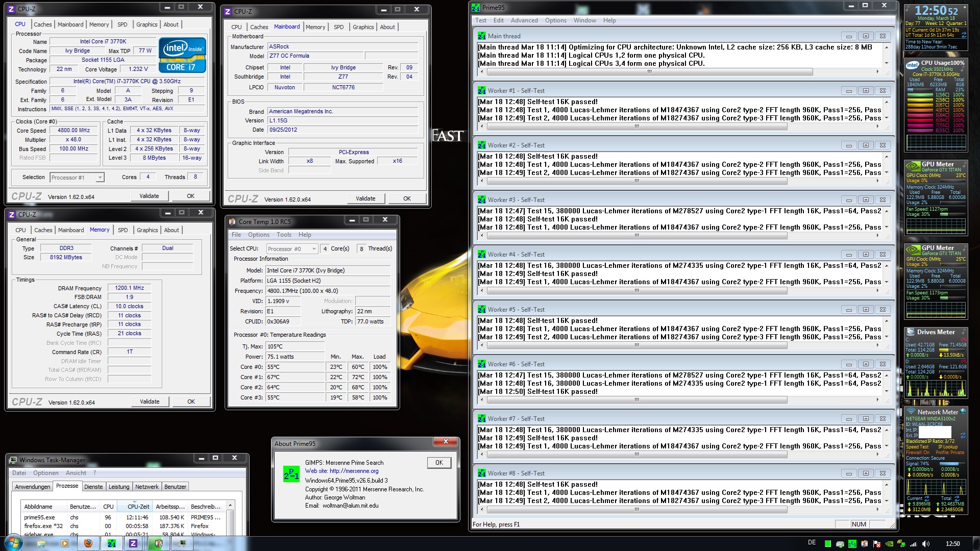Click refresh arrows on the clock gadget
The width and height of the screenshot is (980, 551).
point(963,35)
